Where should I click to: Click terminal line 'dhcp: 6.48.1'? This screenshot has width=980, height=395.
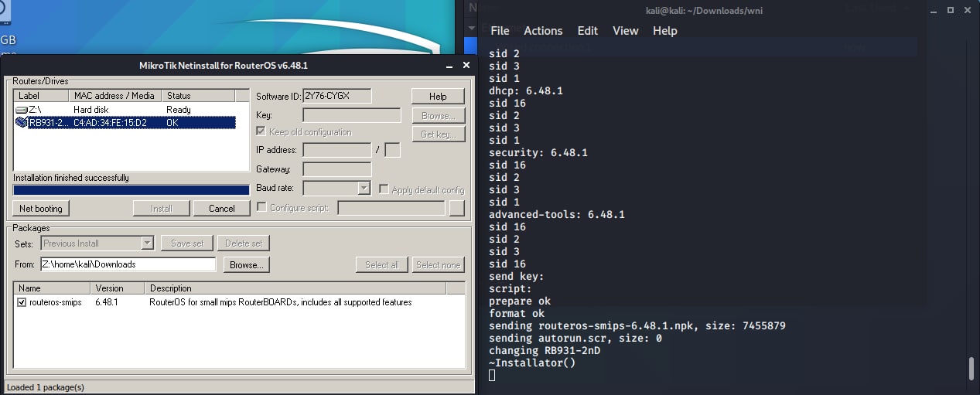coord(526,90)
